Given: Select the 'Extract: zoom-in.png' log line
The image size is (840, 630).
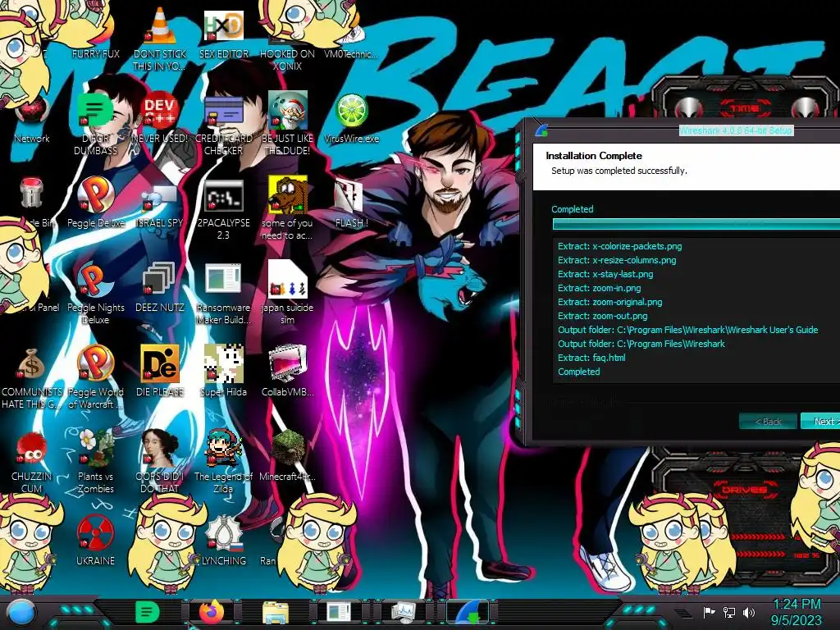Looking at the screenshot, I should 599,288.
